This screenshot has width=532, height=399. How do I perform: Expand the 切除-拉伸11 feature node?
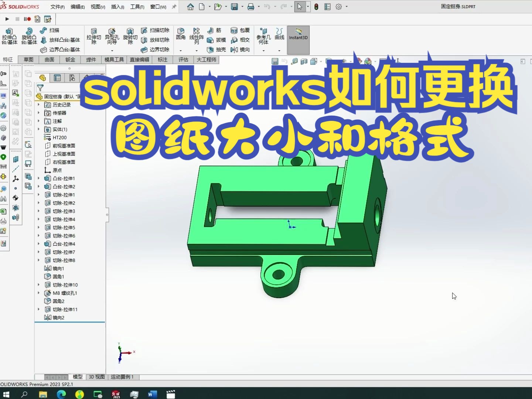(x=39, y=309)
